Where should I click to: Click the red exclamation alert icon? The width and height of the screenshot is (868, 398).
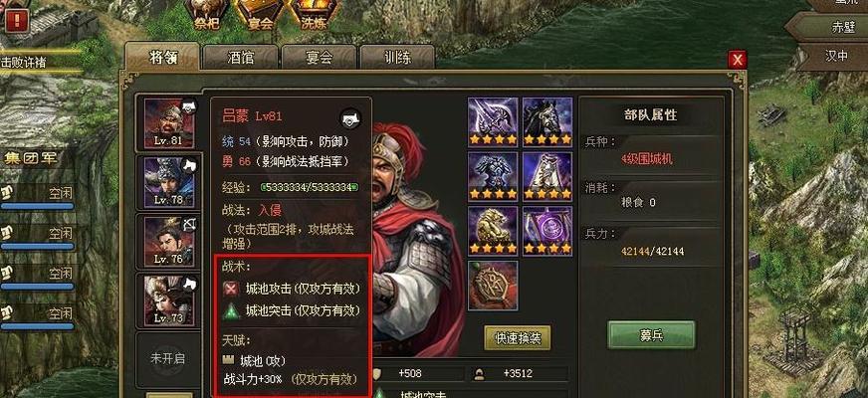(18, 21)
